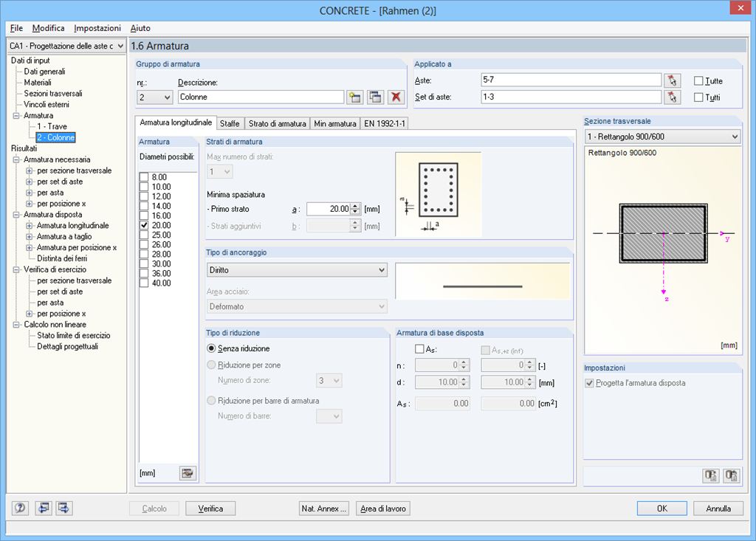The height and width of the screenshot is (541, 756).
Task: Select the Vincoli esterni tree item
Action: [x=47, y=105]
